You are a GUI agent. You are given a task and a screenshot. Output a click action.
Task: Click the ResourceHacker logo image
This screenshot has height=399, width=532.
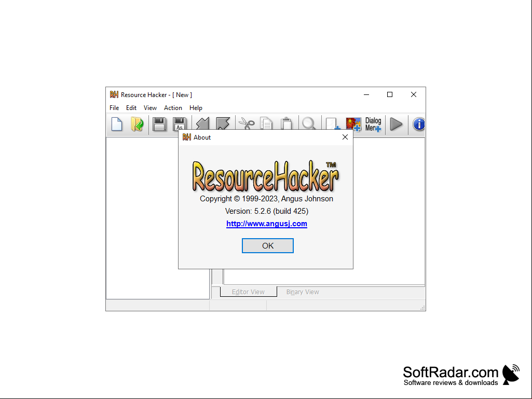[x=266, y=176]
